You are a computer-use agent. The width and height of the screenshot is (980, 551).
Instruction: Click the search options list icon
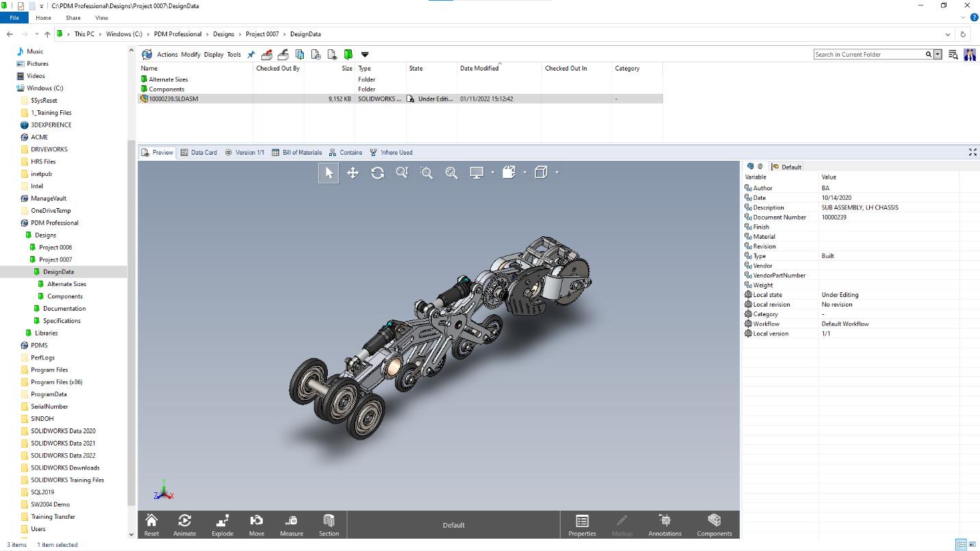click(953, 55)
